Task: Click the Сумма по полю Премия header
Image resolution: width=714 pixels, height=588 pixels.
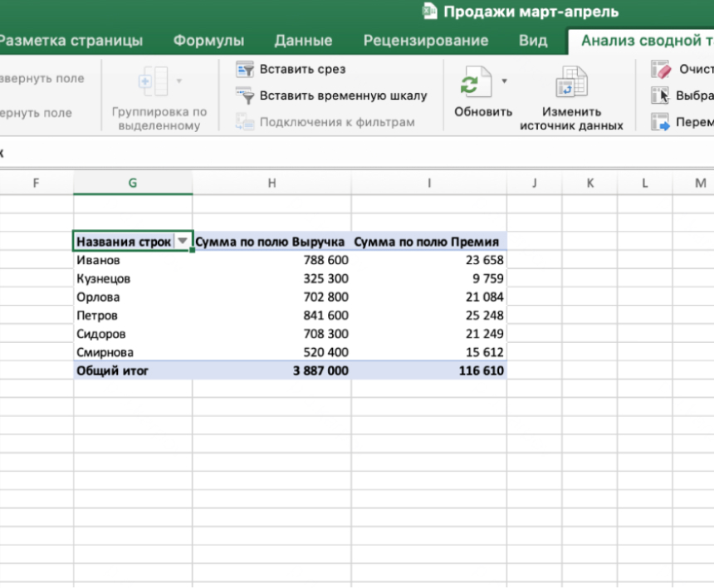Action: pyautogui.click(x=427, y=242)
